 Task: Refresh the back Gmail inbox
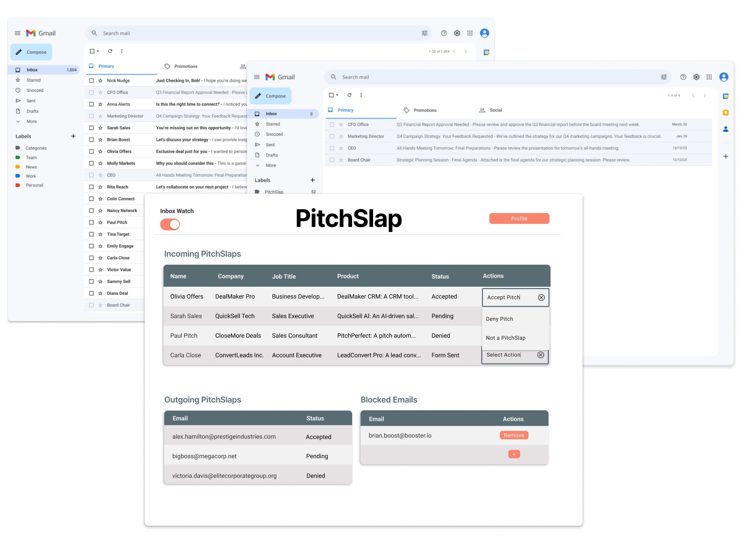coord(110,51)
